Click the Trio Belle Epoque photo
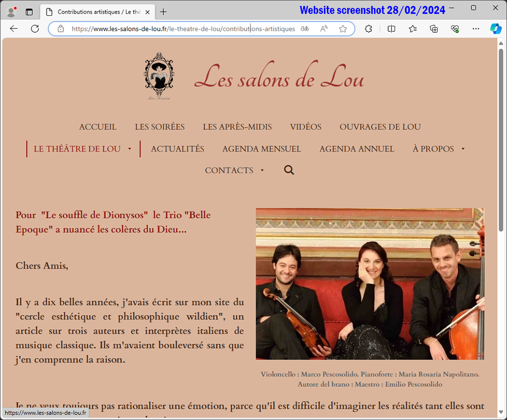 point(370,284)
